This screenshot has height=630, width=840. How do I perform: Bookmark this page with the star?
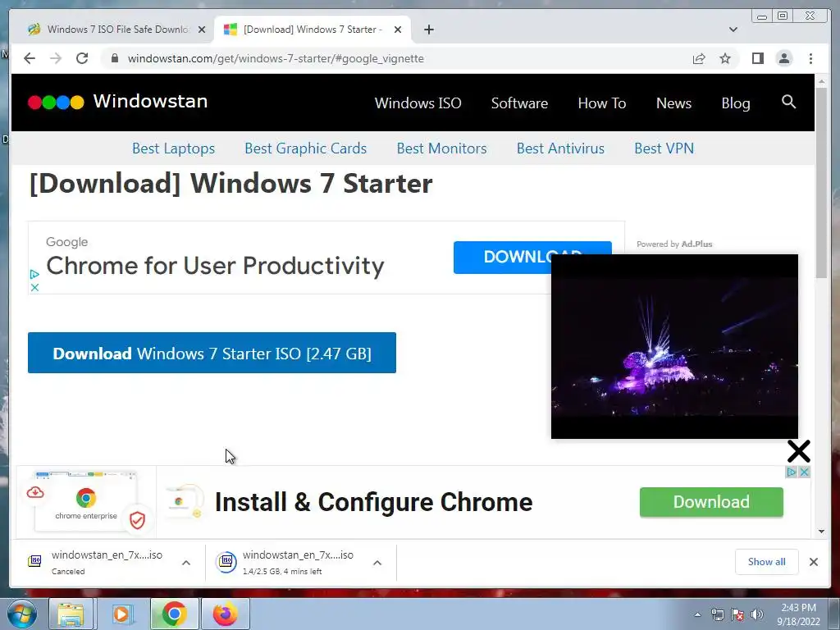(x=725, y=58)
